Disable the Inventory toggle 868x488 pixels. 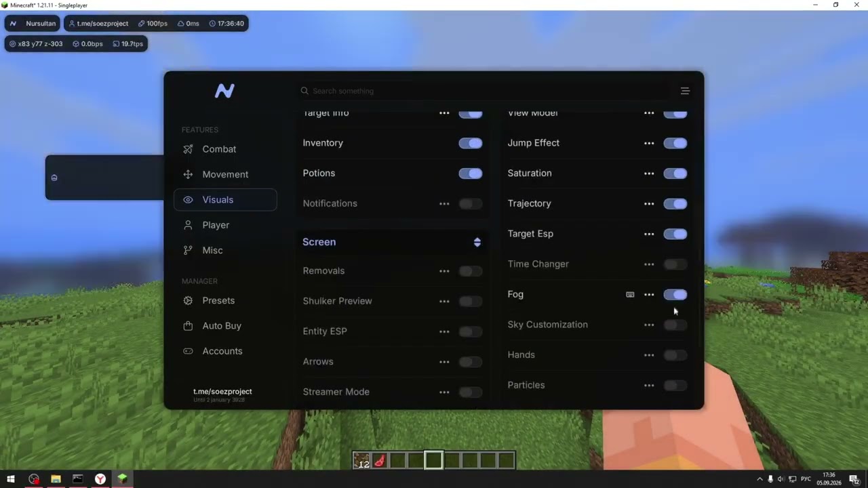[x=470, y=143]
